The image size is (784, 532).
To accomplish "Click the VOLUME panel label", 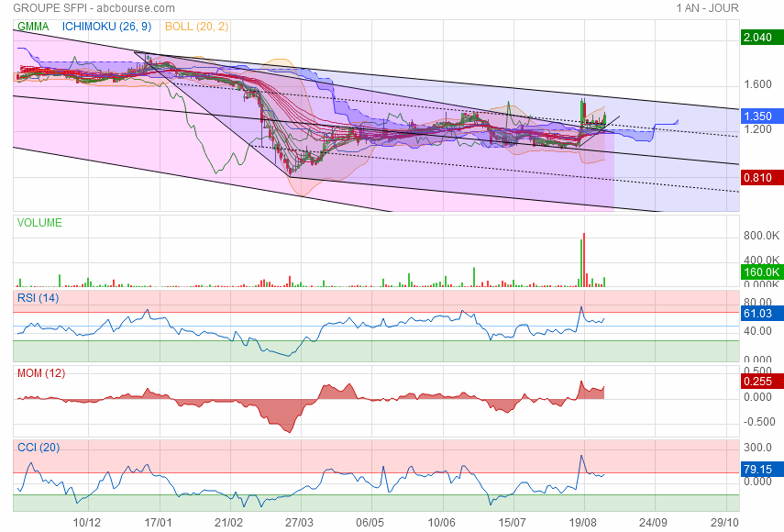I will pyautogui.click(x=39, y=223).
